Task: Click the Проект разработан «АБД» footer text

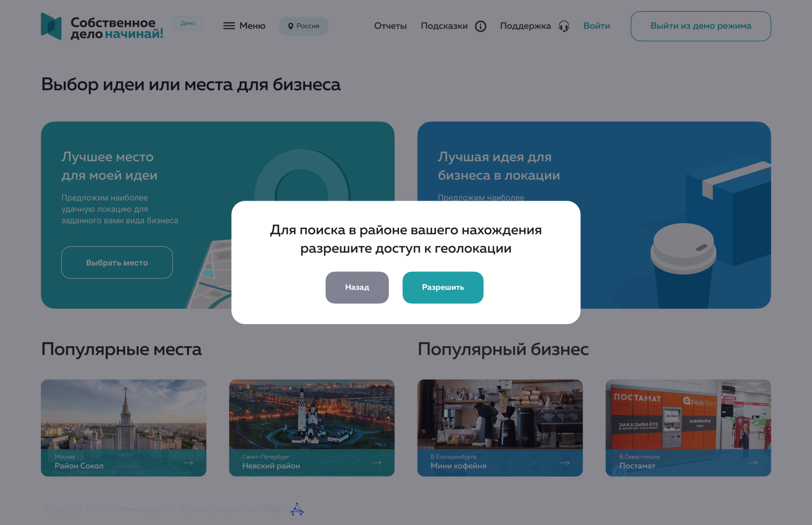Action: click(x=232, y=508)
